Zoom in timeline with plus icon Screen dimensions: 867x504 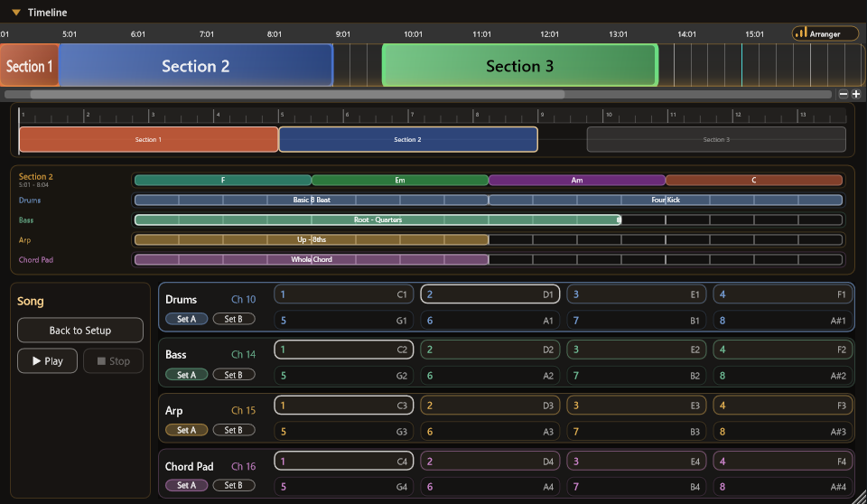tap(856, 94)
